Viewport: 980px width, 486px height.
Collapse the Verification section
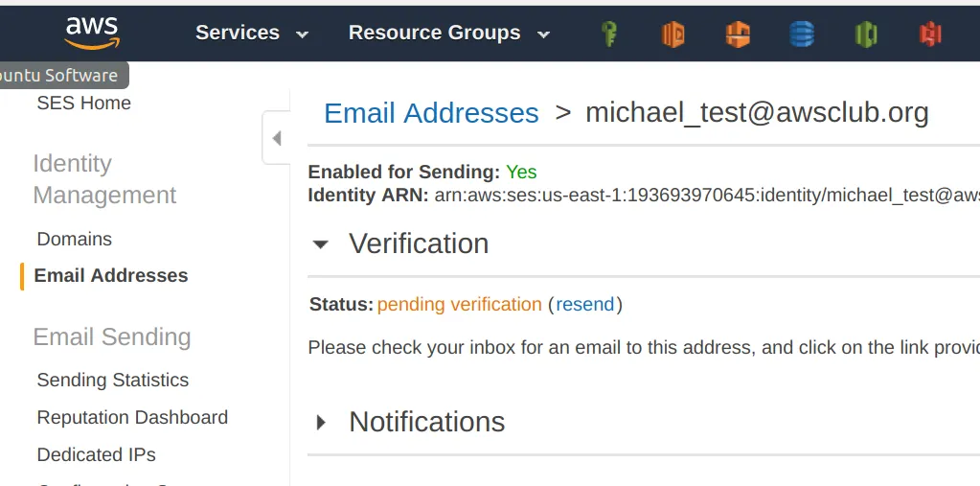coord(322,244)
